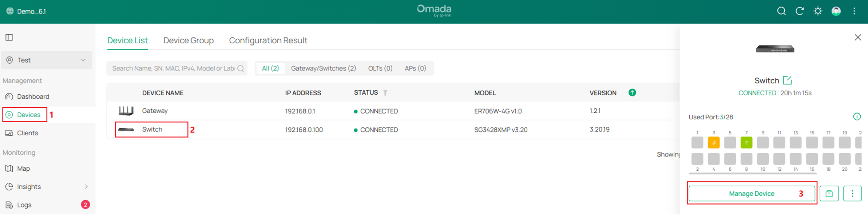Click the global search magnifier icon
Screen dimensions: 868x214
tap(781, 11)
